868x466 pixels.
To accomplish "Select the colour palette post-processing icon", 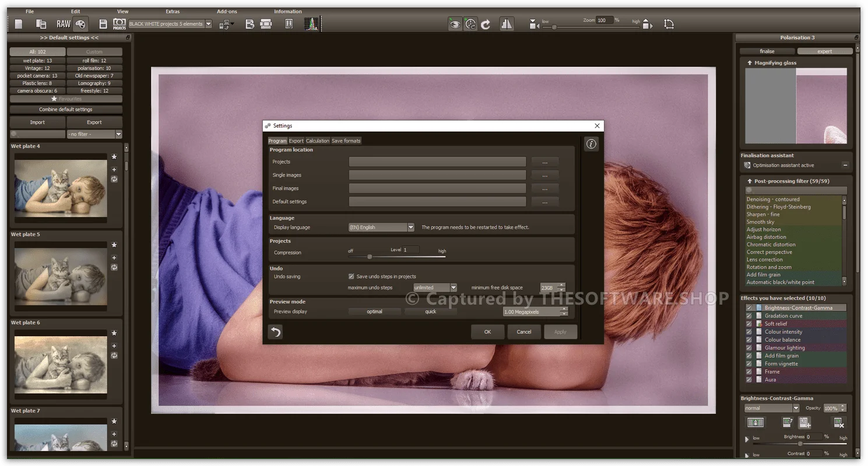I will tap(80, 24).
